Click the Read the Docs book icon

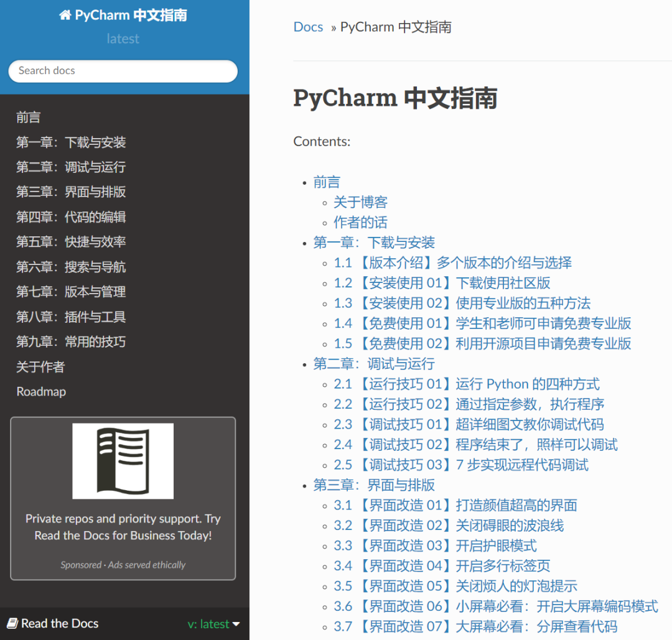coord(12,623)
